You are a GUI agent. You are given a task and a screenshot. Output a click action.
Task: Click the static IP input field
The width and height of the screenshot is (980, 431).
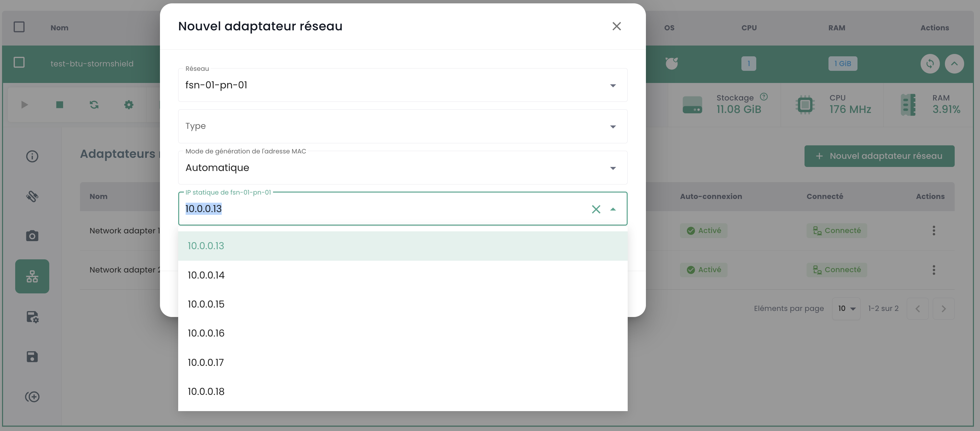[x=380, y=209]
